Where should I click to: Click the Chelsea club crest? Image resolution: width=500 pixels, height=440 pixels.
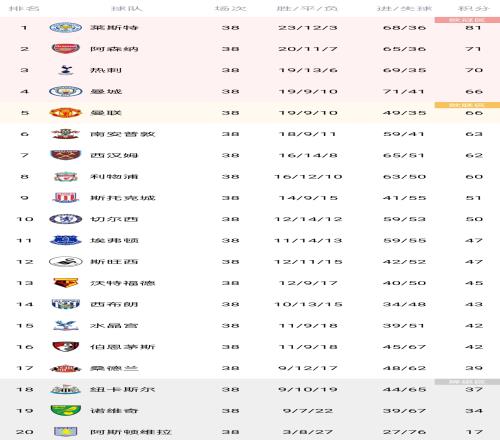coord(66,219)
